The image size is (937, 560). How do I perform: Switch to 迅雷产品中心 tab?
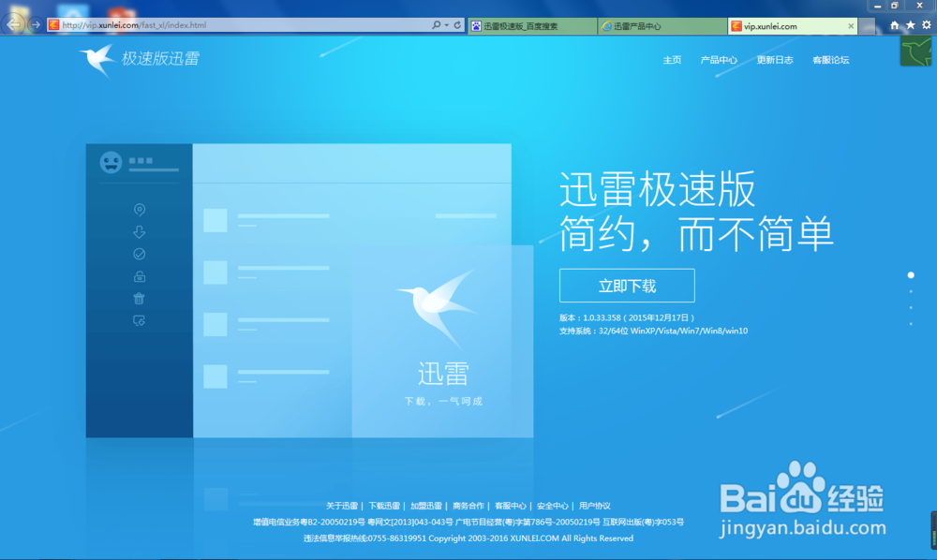coord(662,26)
